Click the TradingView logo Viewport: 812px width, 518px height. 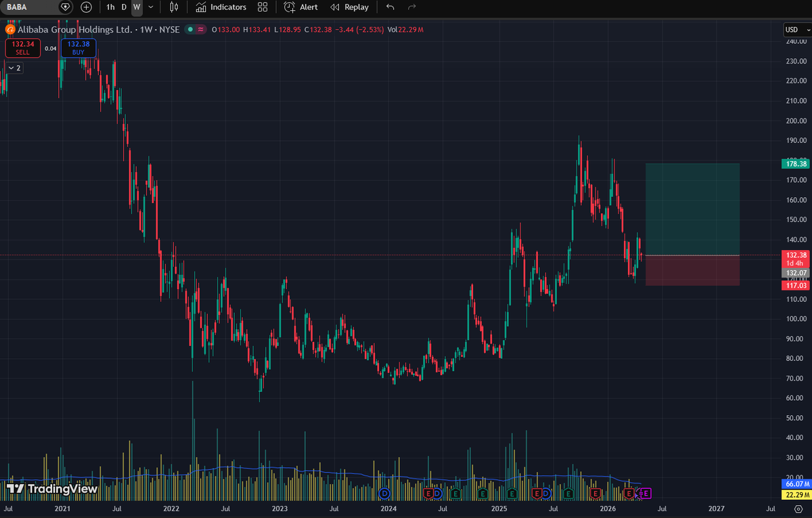[52, 488]
